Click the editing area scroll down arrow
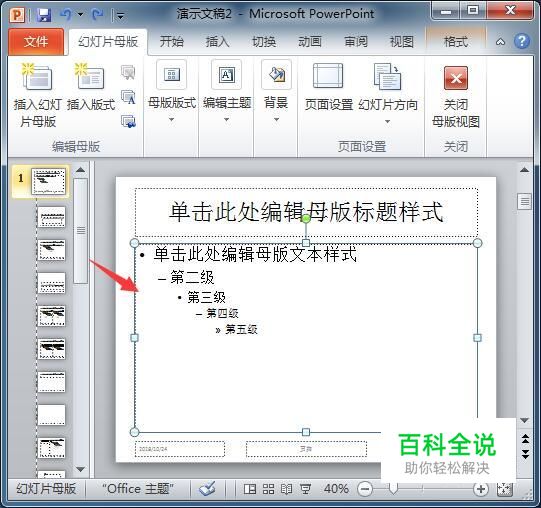The height and width of the screenshot is (508, 541). (524, 420)
